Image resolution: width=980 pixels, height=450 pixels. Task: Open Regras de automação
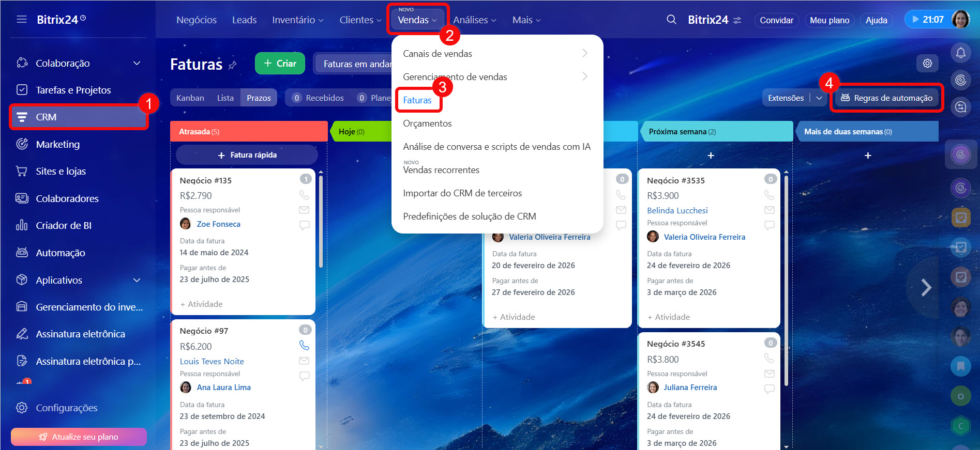tap(886, 98)
